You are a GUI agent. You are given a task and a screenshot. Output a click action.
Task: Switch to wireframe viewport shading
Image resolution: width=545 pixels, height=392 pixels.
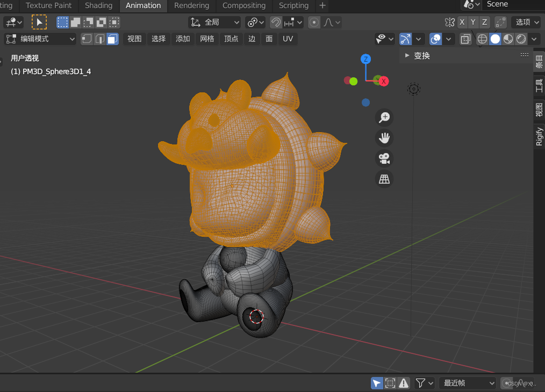pyautogui.click(x=482, y=39)
